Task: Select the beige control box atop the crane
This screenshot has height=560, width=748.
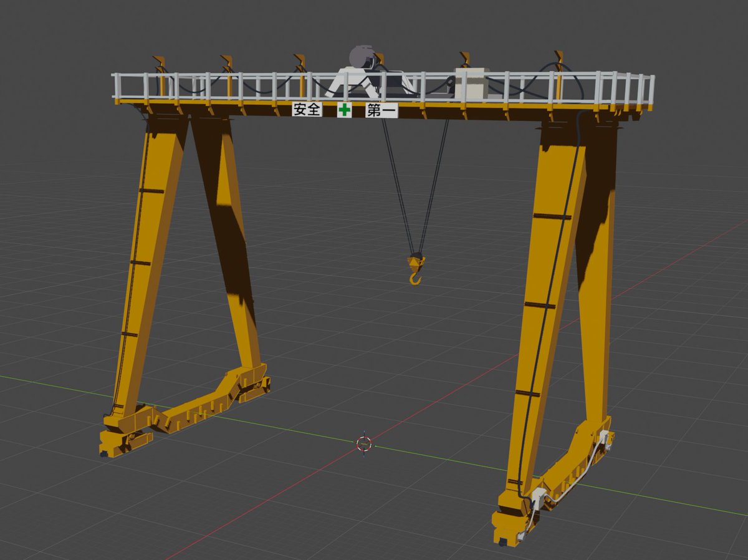Action: (471, 84)
